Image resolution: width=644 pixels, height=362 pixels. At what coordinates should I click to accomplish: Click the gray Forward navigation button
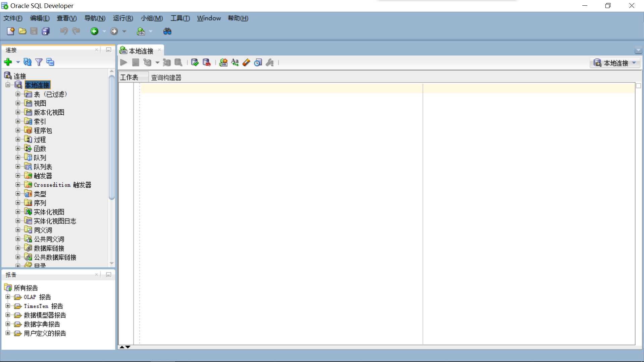tap(114, 31)
